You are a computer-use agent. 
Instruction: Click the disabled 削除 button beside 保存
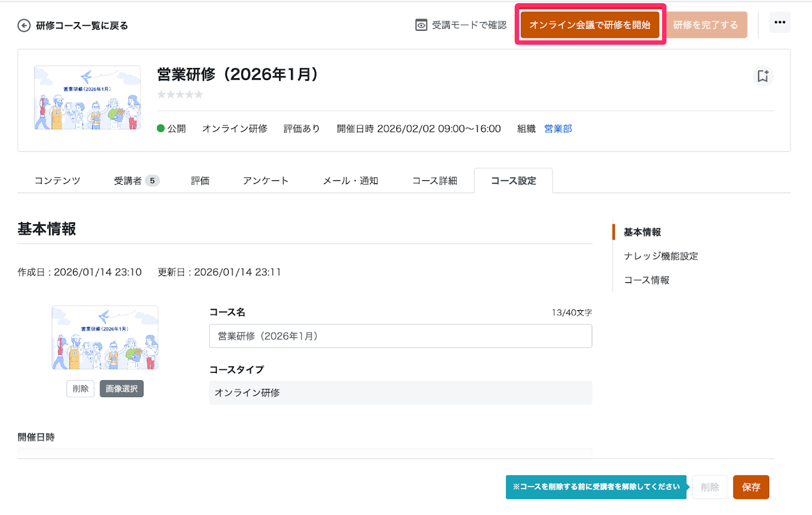[x=710, y=487]
